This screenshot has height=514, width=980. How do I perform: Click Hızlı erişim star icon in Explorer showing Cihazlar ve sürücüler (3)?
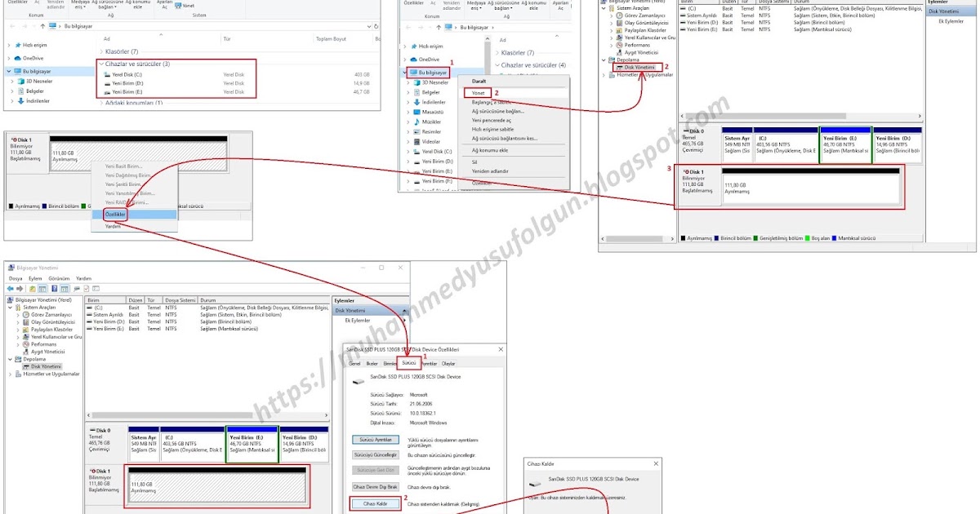coord(17,46)
